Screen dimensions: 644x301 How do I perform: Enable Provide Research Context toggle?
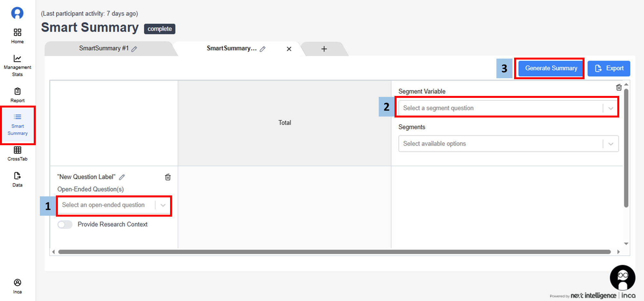[x=65, y=224]
